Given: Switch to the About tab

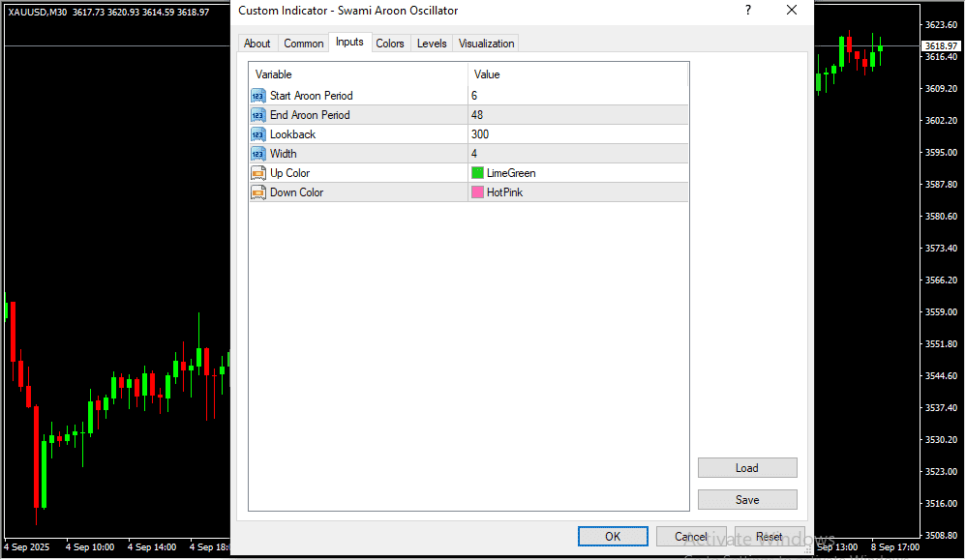Looking at the screenshot, I should [x=257, y=44].
